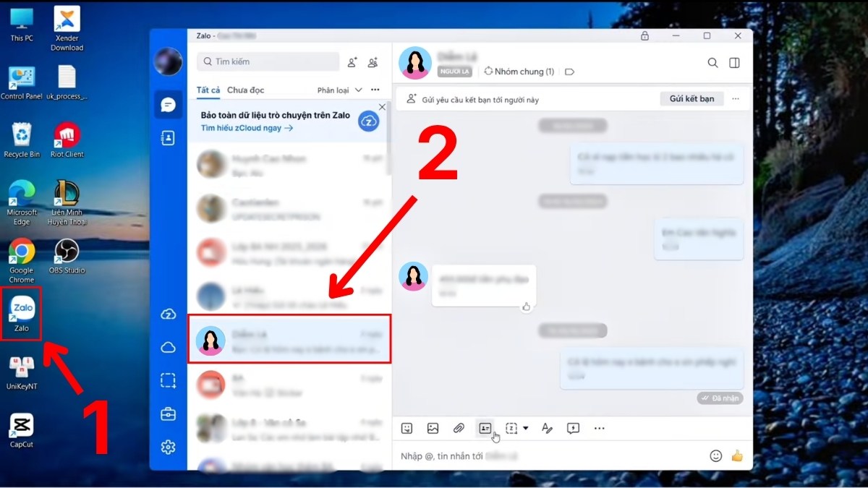Open Nhóm chung (1) common groups
Screen dimensions: 868x488
pyautogui.click(x=519, y=72)
